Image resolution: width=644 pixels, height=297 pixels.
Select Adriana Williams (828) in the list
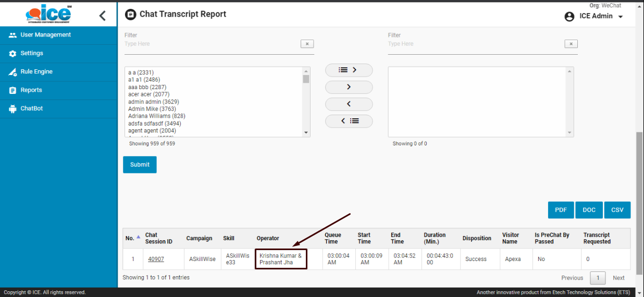[156, 116]
